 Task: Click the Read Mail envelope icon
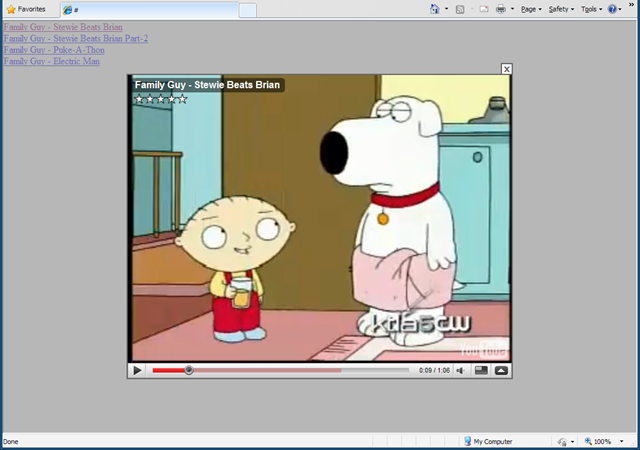(x=484, y=9)
